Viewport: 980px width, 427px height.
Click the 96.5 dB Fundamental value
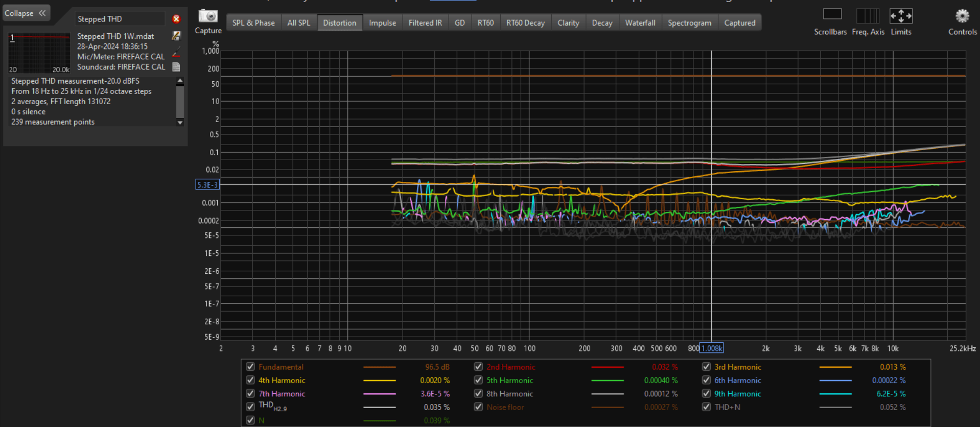point(437,367)
